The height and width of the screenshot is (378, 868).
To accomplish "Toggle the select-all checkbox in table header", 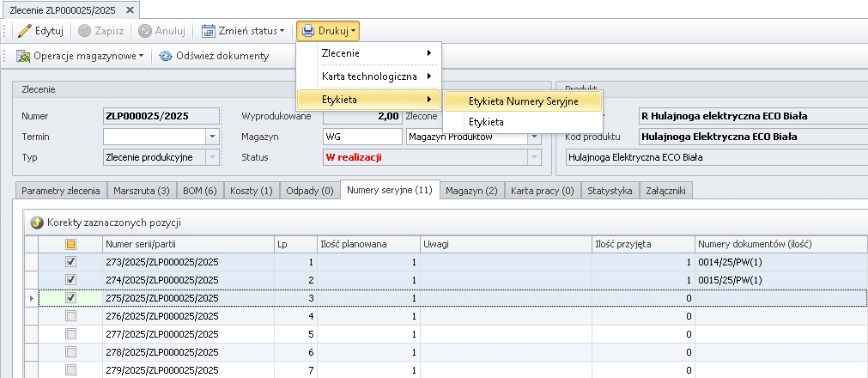I will (71, 244).
